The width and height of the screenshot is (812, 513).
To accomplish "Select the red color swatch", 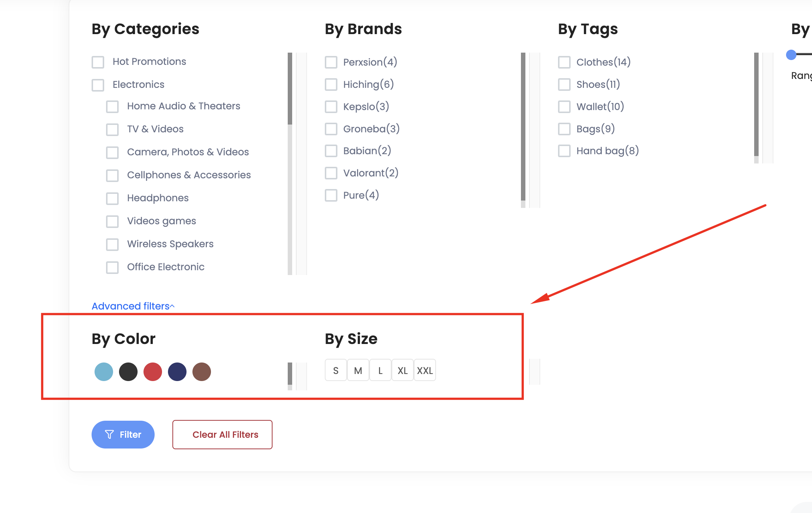I will click(x=153, y=372).
